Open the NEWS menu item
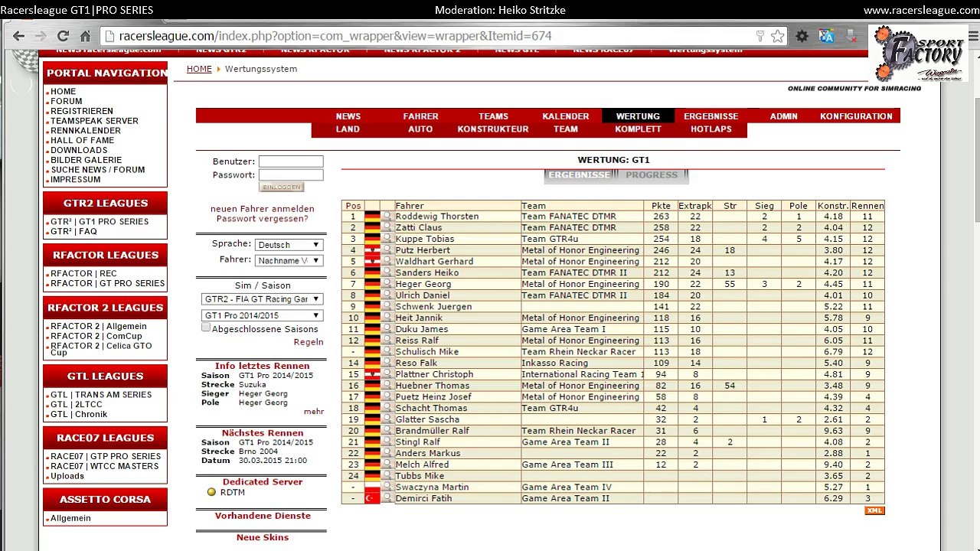 pyautogui.click(x=348, y=116)
